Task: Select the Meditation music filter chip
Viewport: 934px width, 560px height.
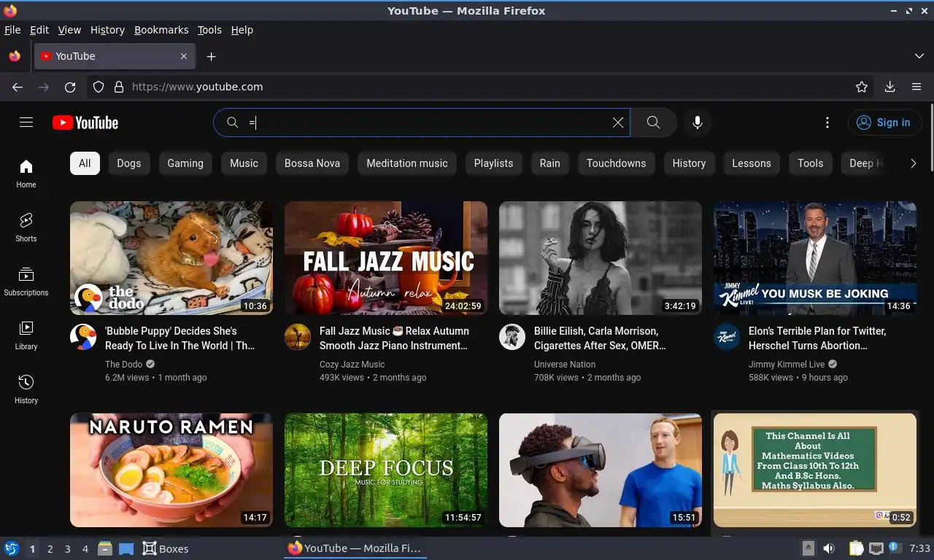Action: point(407,163)
